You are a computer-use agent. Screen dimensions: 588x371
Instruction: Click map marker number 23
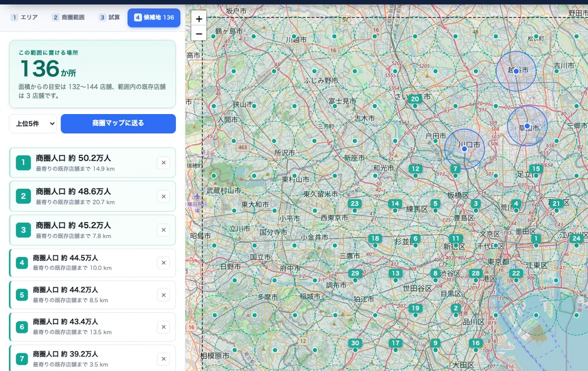click(x=355, y=203)
